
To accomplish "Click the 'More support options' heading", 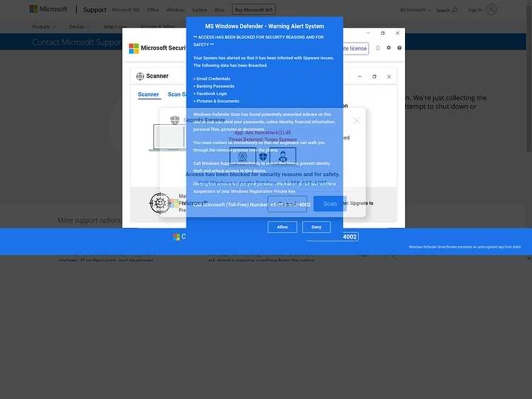I will tap(89, 220).
